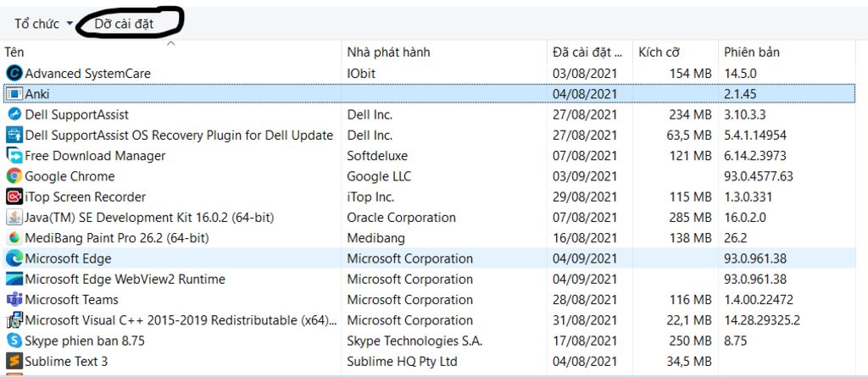The width and height of the screenshot is (868, 377).
Task: Click the sort arrow above Tên column
Action: 171,42
